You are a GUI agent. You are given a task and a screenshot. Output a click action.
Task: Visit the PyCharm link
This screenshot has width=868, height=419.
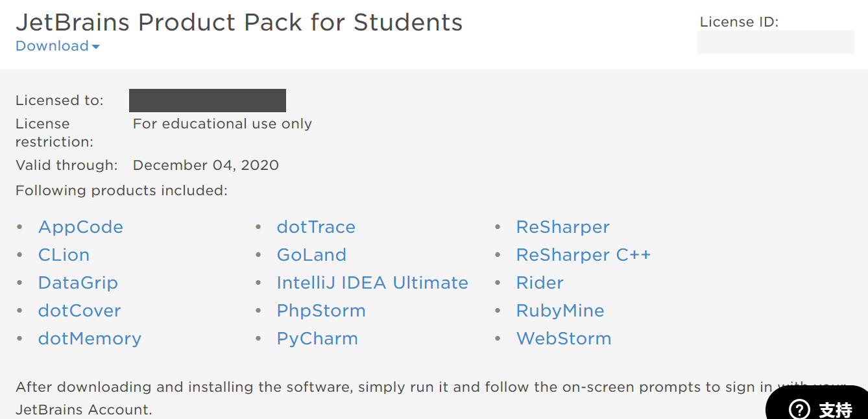(317, 339)
